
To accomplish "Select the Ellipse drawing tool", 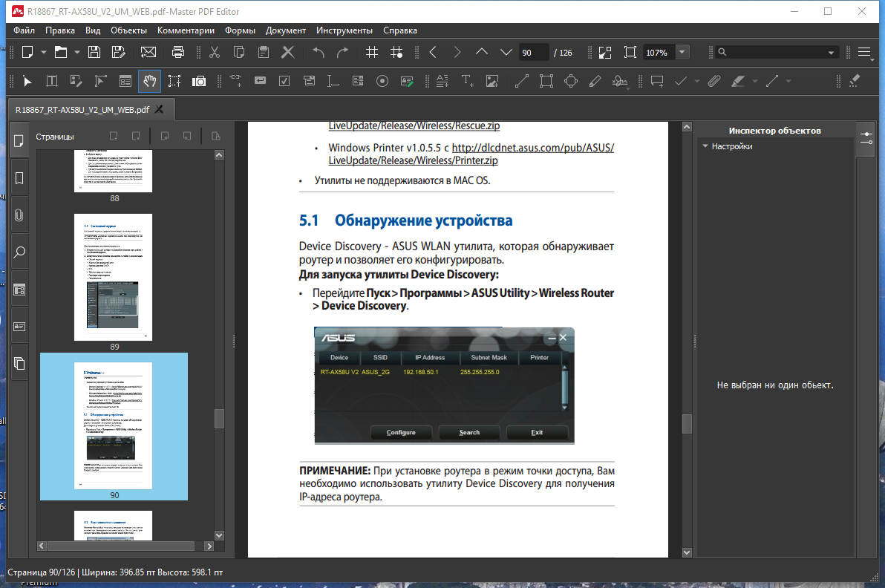I will [571, 81].
